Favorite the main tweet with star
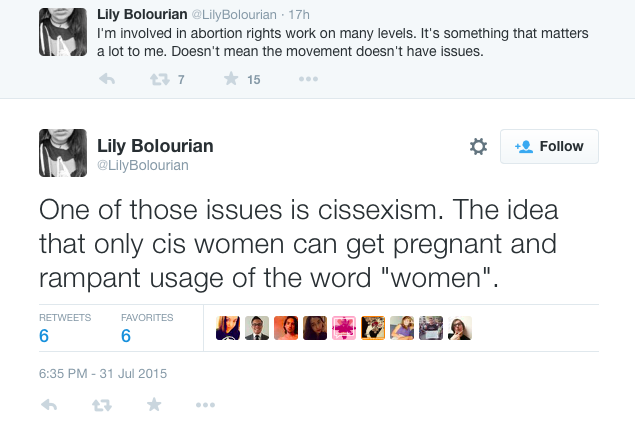This screenshot has height=442, width=635. (x=153, y=405)
